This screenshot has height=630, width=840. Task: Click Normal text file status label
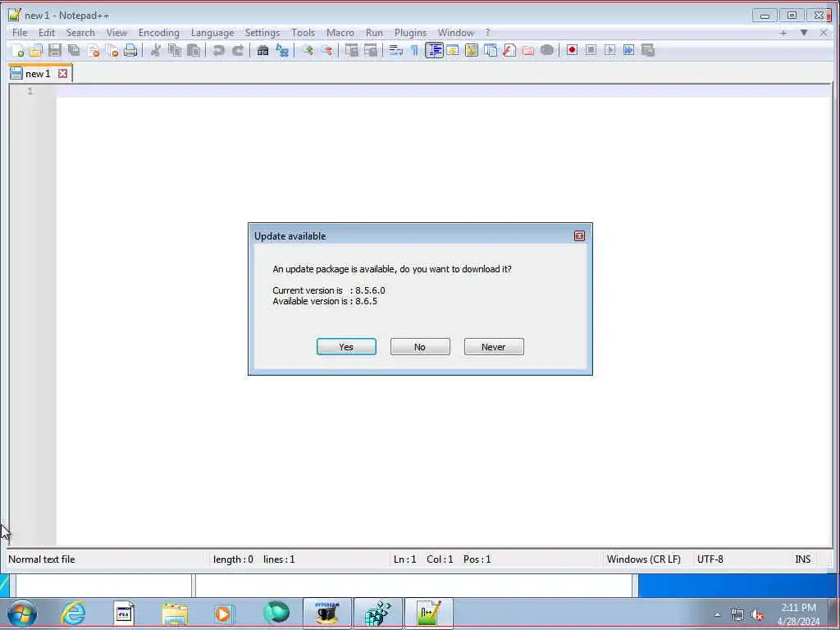[41, 559]
